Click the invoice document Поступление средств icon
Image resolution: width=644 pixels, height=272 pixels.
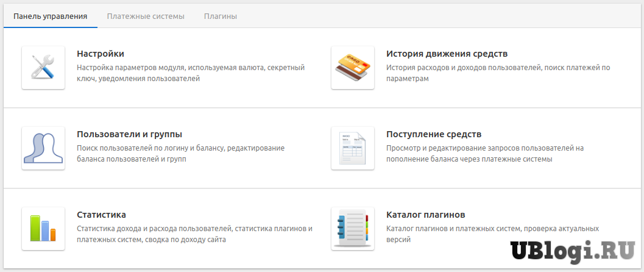click(x=353, y=148)
